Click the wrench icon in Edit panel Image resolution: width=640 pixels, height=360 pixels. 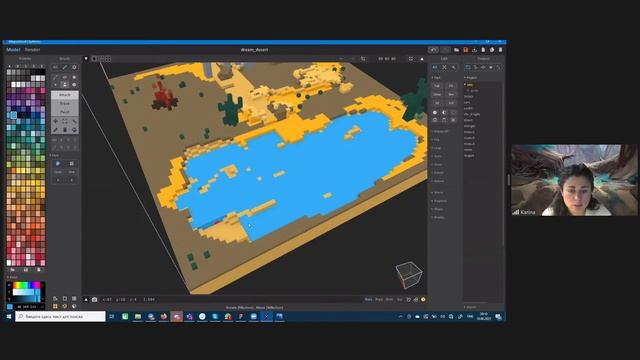pyautogui.click(x=453, y=67)
